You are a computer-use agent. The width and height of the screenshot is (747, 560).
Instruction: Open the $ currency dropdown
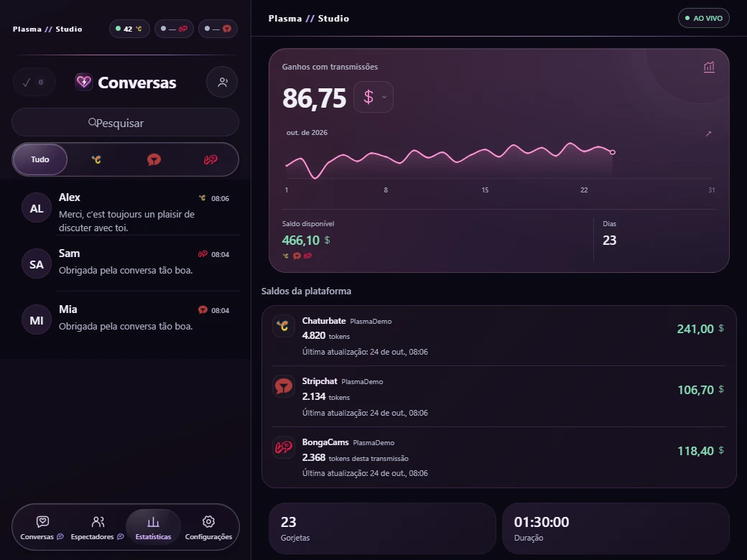coord(373,97)
